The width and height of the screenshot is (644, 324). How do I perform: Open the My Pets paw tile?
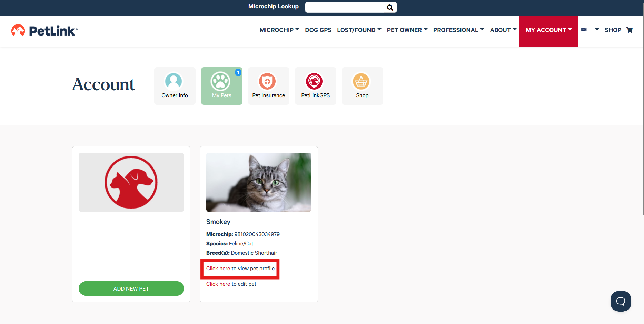[x=222, y=86]
